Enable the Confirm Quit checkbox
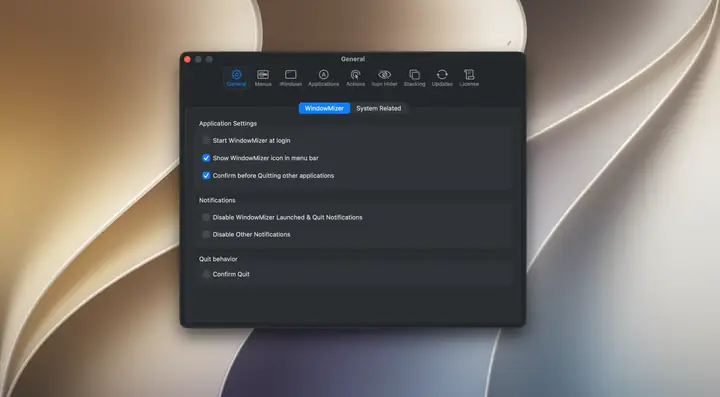720x397 pixels. (x=206, y=274)
